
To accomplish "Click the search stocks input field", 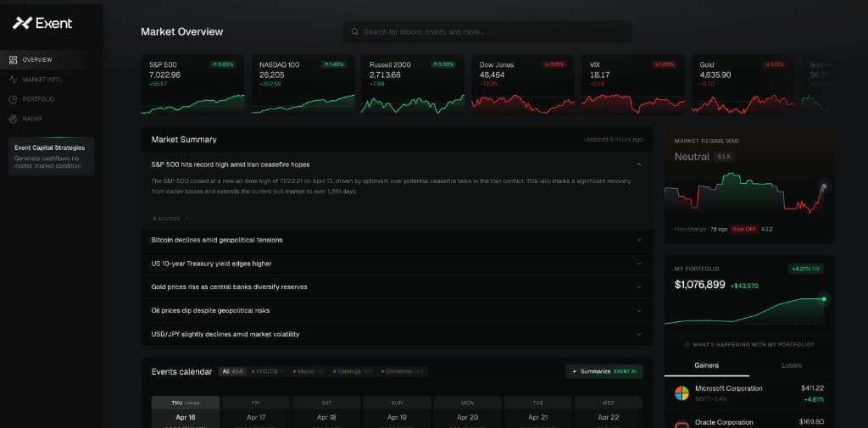I will tap(487, 32).
